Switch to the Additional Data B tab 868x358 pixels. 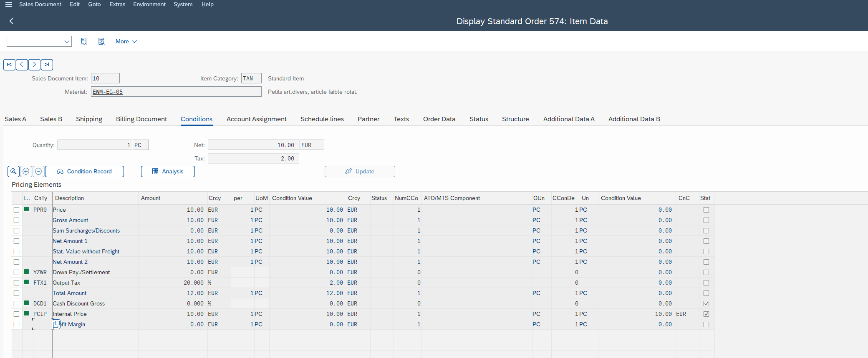(634, 119)
